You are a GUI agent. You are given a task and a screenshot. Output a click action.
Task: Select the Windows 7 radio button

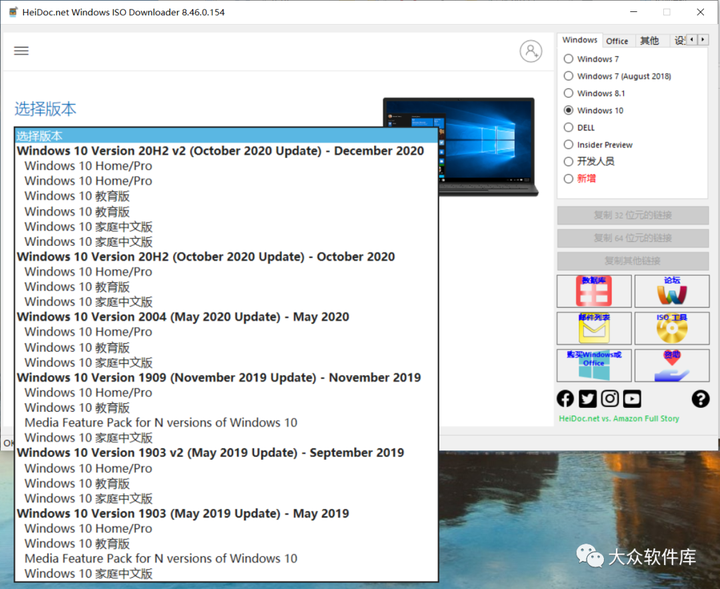[591, 59]
